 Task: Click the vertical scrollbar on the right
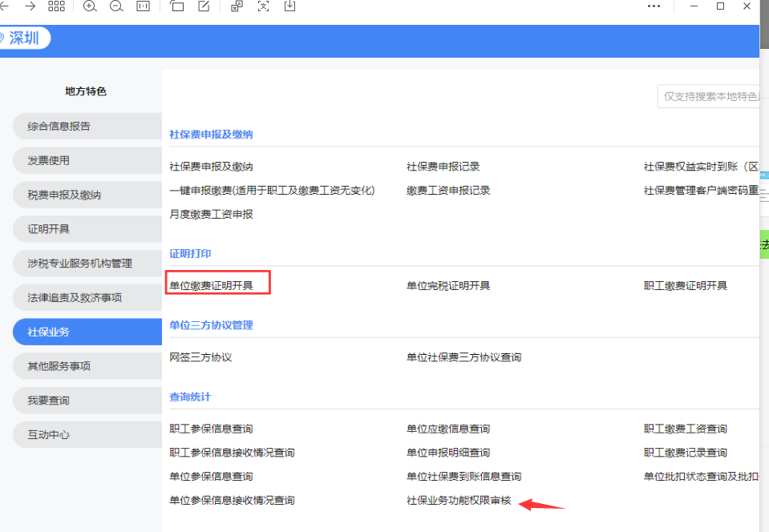click(x=764, y=240)
